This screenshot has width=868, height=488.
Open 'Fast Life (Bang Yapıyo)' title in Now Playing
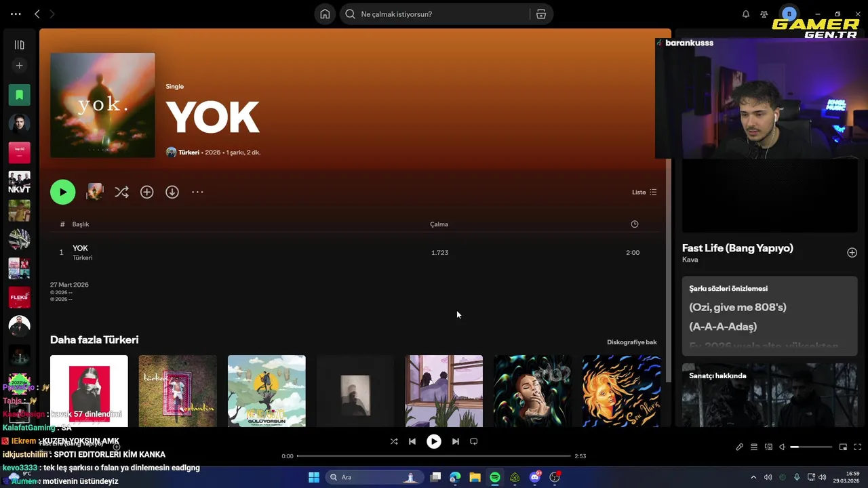[738, 248]
